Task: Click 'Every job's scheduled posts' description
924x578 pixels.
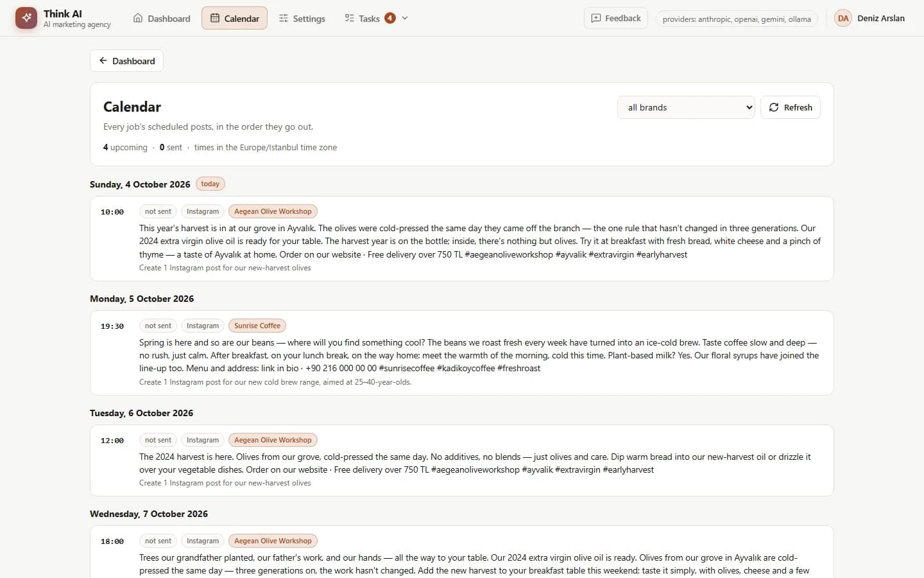Action: (209, 127)
